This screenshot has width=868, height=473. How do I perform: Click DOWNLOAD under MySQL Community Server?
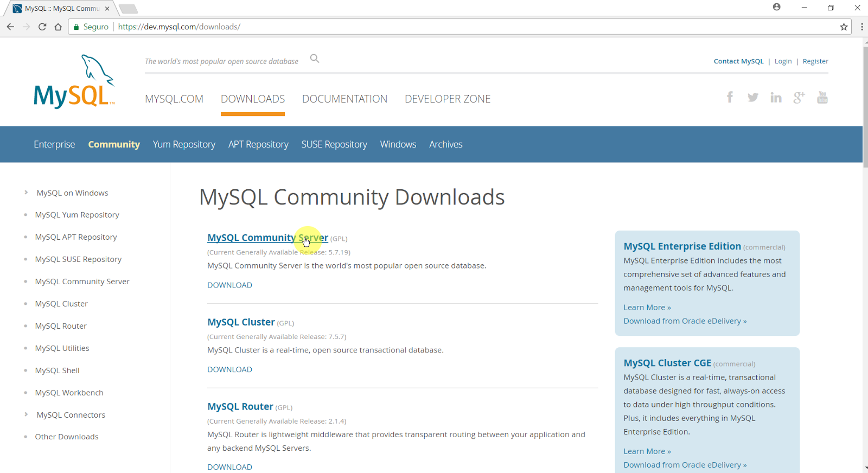point(229,285)
